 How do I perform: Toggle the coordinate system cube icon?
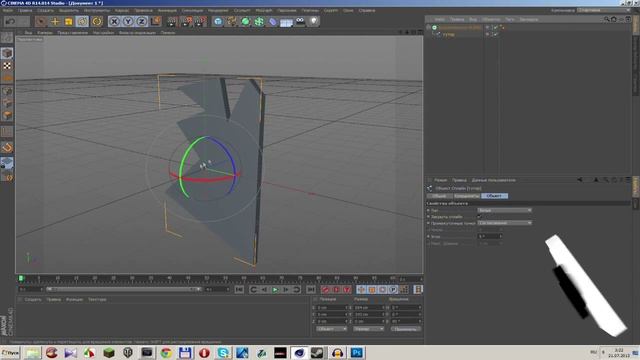156,21
